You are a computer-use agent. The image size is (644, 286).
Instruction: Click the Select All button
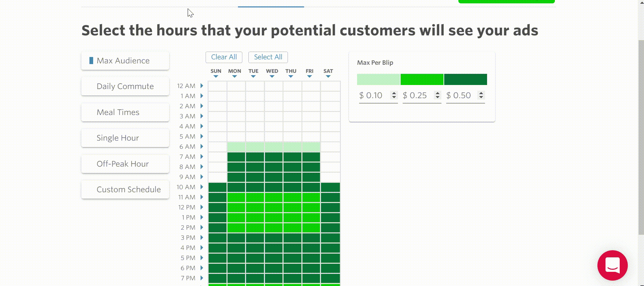coord(268,57)
